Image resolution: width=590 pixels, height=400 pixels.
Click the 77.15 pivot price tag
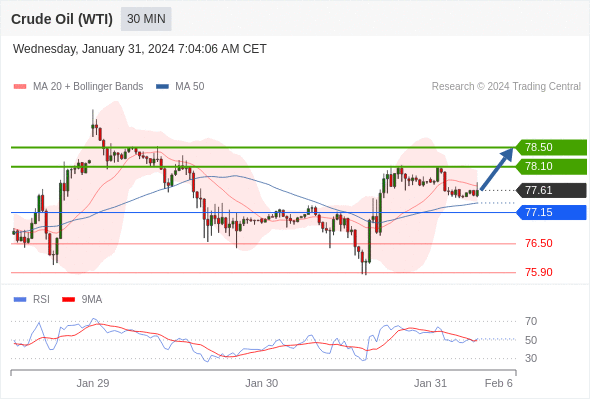(551, 213)
